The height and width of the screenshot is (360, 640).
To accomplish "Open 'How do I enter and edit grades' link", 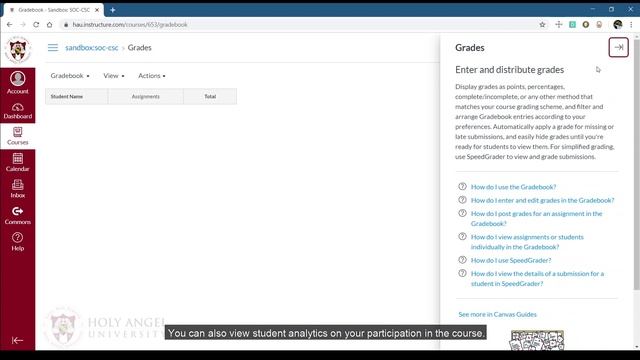I will 542,200.
